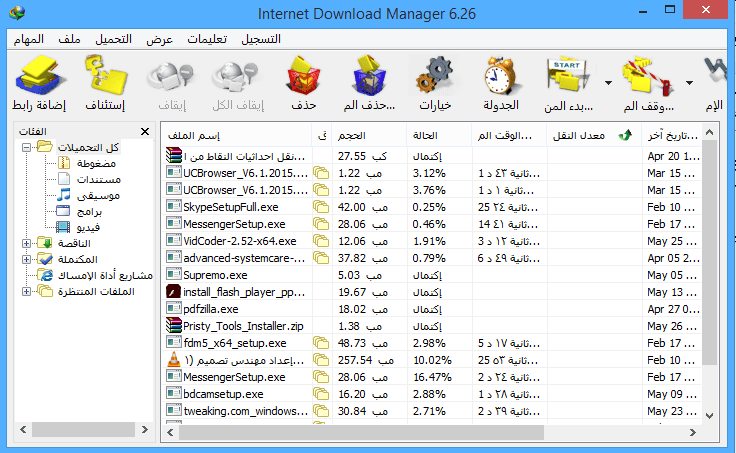Expand the Finished (المكتملة) tree node
736x453 pixels.
[x=26, y=259]
